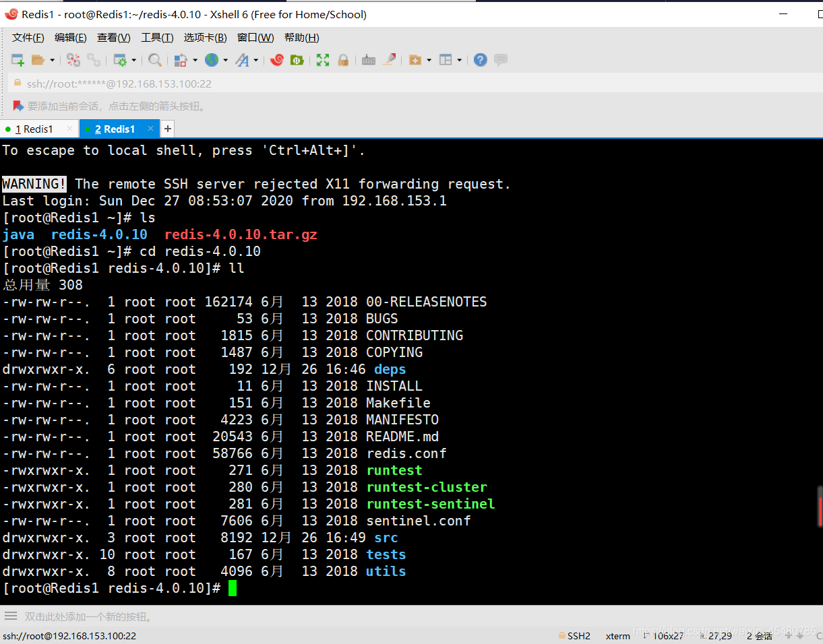Click the vertical terminal scrollbar thumb
823x644 pixels.
pos(820,505)
